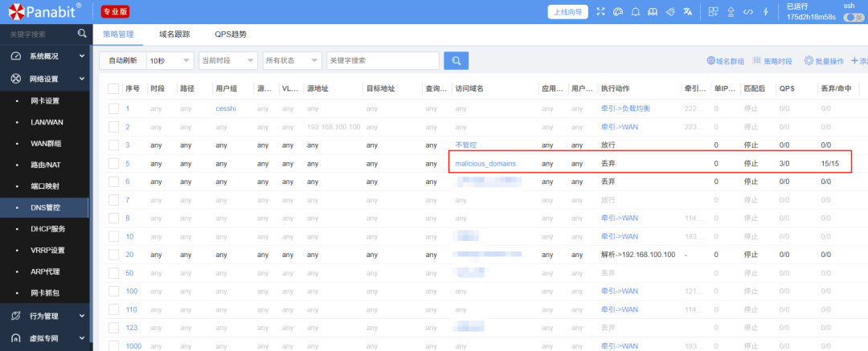Open 批量操作 gear link
The height and width of the screenshot is (351, 868).
coord(824,61)
